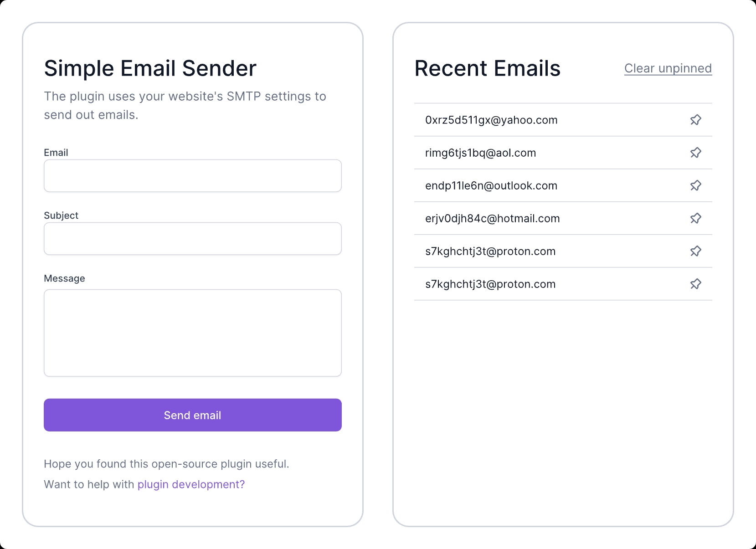756x549 pixels.
Task: Pin the erjv0djh84c@hotmail.com address
Action: pos(695,218)
